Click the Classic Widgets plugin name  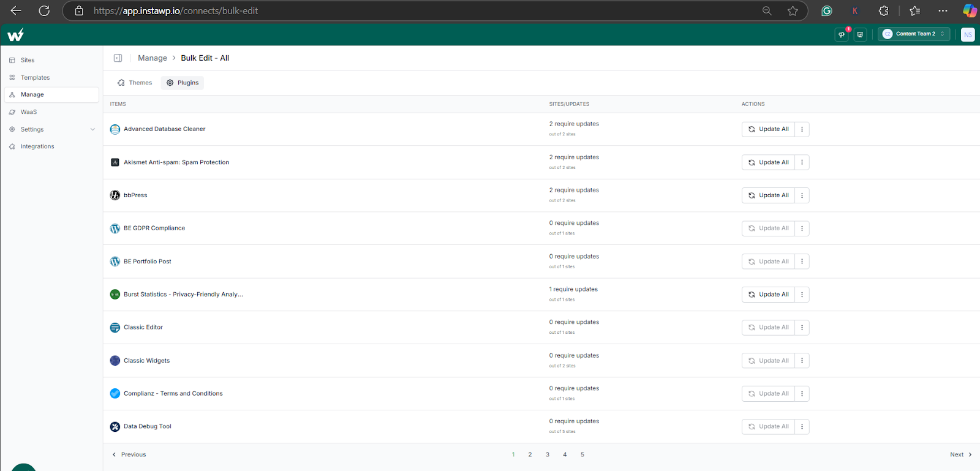click(x=147, y=361)
